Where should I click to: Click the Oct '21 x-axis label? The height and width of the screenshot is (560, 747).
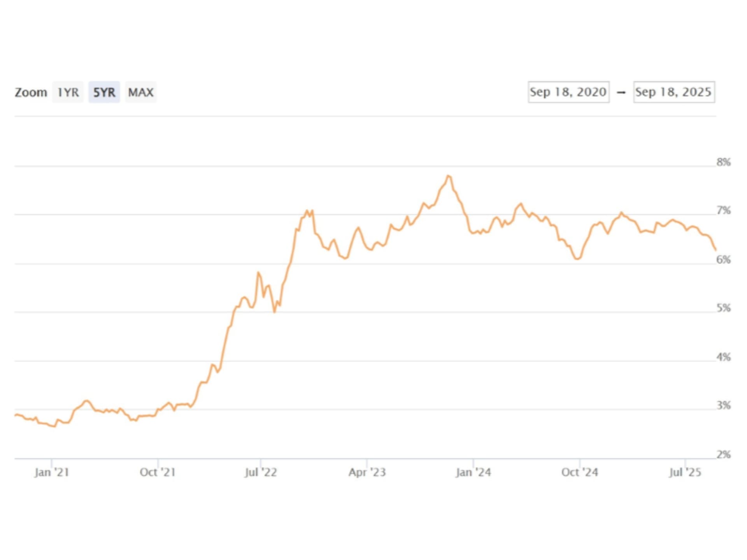158,472
